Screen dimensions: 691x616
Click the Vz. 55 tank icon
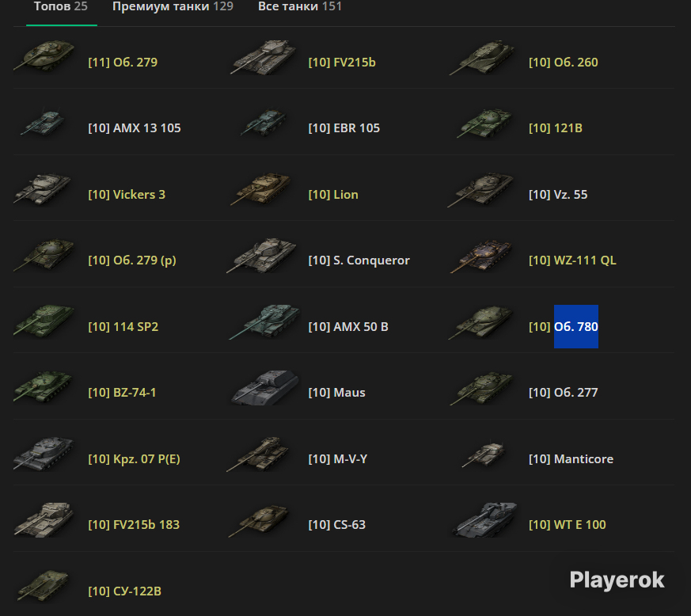coord(480,191)
